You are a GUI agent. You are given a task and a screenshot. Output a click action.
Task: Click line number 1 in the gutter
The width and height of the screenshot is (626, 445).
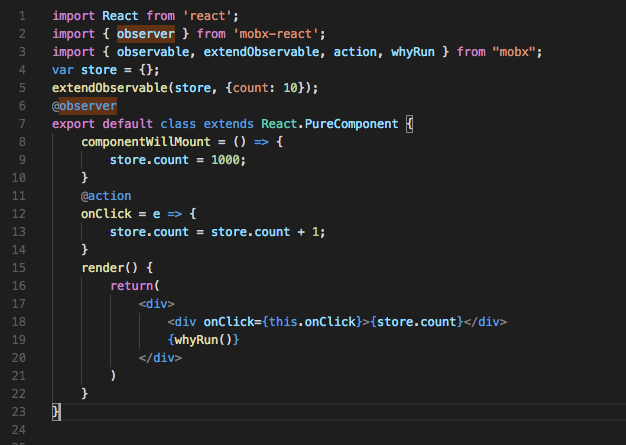click(x=22, y=16)
